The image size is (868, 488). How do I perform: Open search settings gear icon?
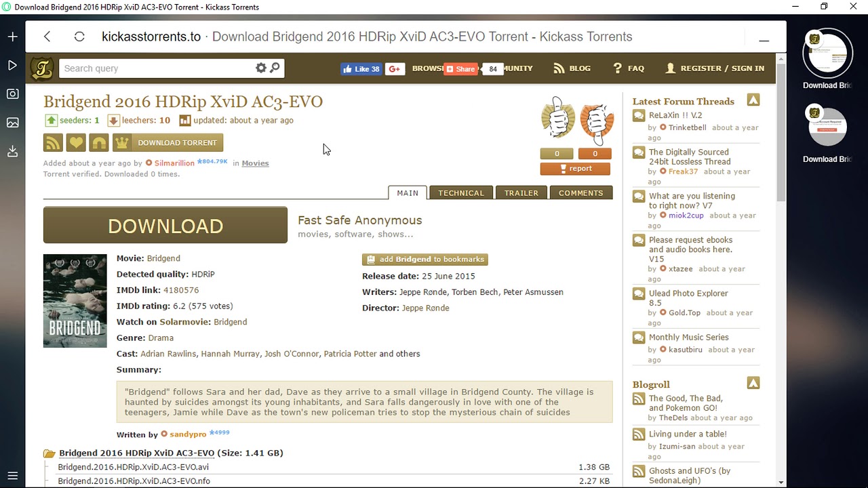coord(261,68)
